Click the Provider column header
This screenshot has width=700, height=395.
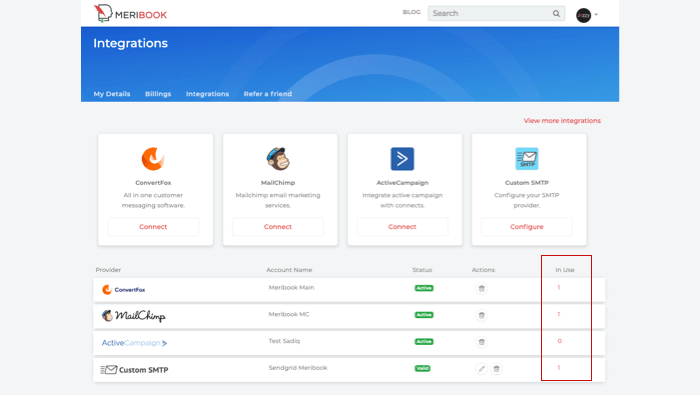pos(108,270)
